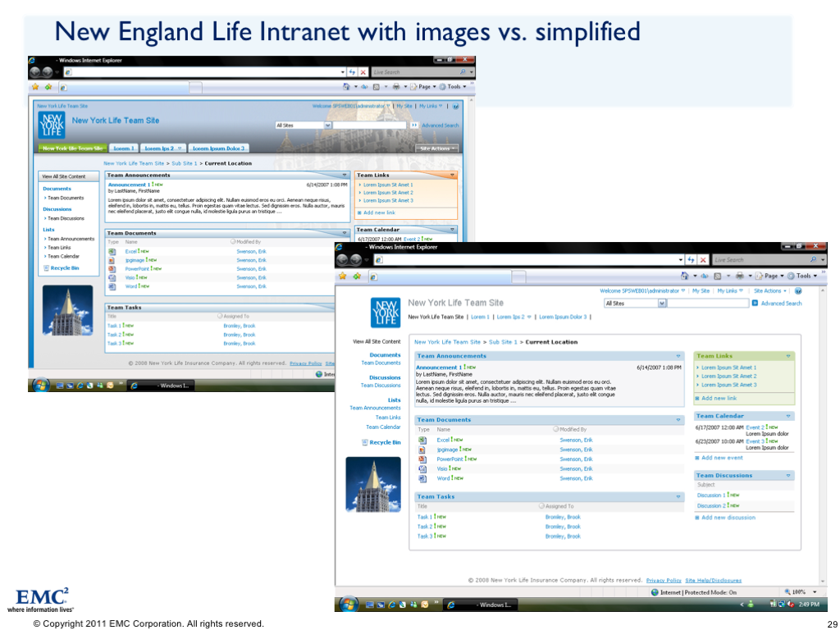Click New York Life logo in back window
840x630 pixels.
pos(52,125)
